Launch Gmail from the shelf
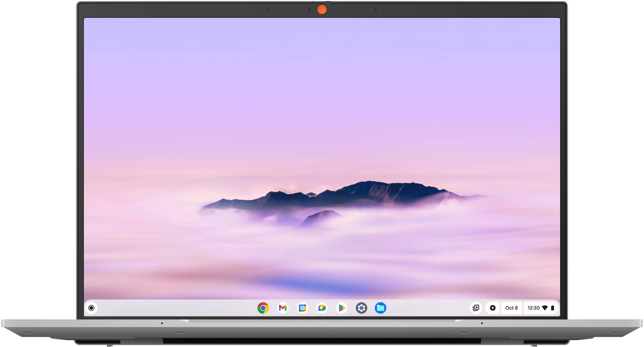 coord(282,308)
